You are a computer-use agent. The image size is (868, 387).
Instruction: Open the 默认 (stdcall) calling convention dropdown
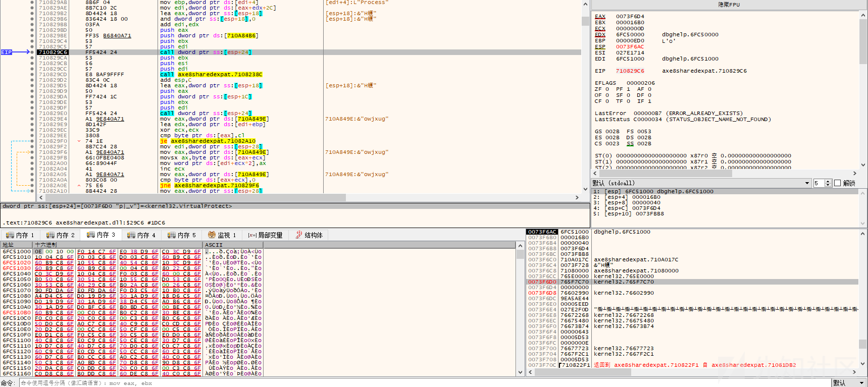click(701, 183)
